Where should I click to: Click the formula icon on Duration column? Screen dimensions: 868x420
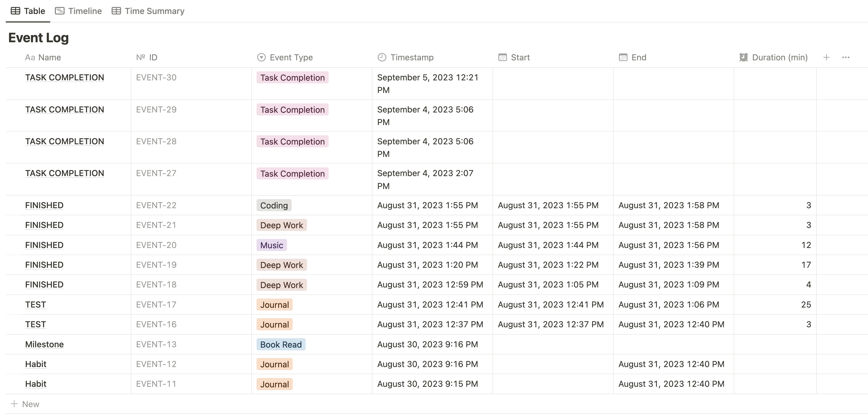point(744,57)
